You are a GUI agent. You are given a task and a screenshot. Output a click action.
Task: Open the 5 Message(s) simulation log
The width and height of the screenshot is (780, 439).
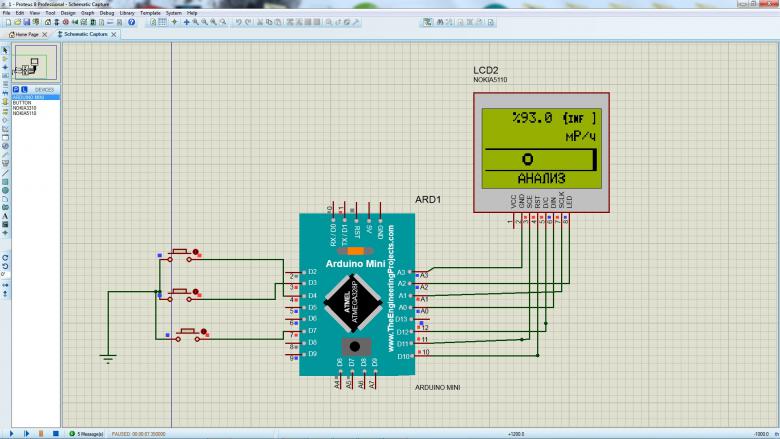[87, 434]
